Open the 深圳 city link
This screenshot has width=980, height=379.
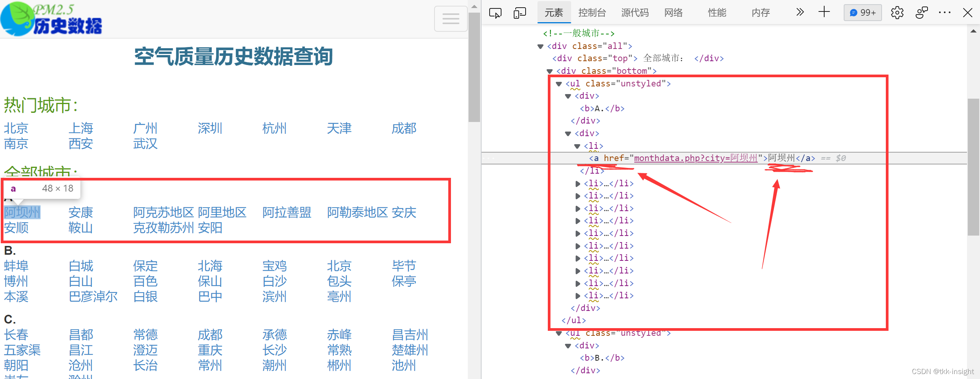(x=210, y=128)
